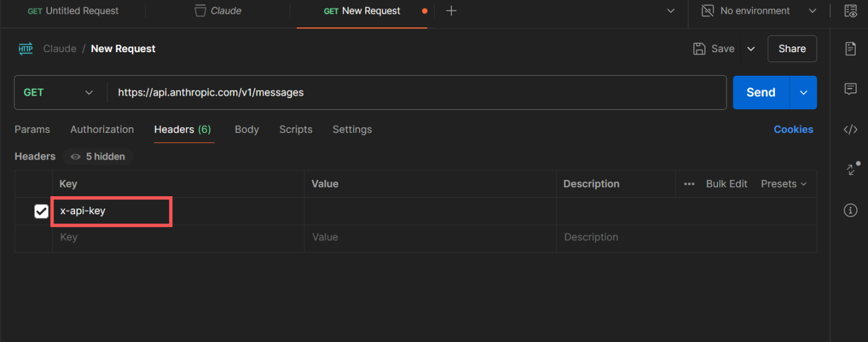Click the empty Key placeholder cell
868x342 pixels.
point(178,238)
